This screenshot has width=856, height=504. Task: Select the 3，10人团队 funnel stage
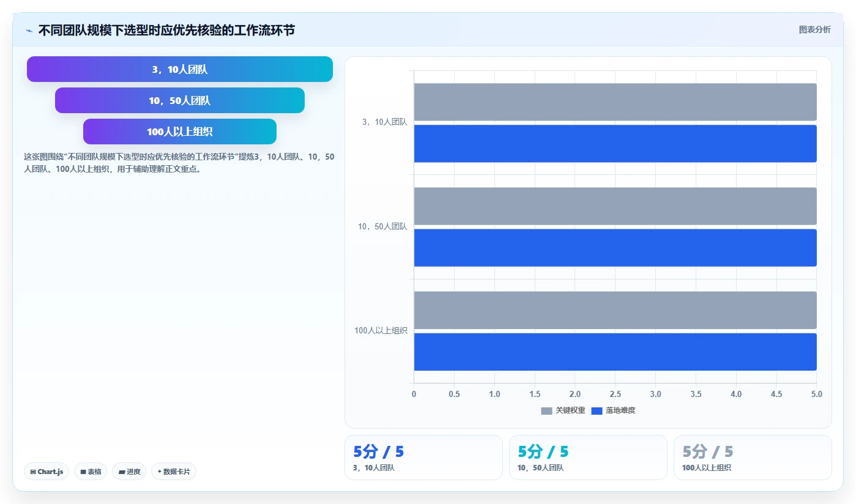point(180,69)
